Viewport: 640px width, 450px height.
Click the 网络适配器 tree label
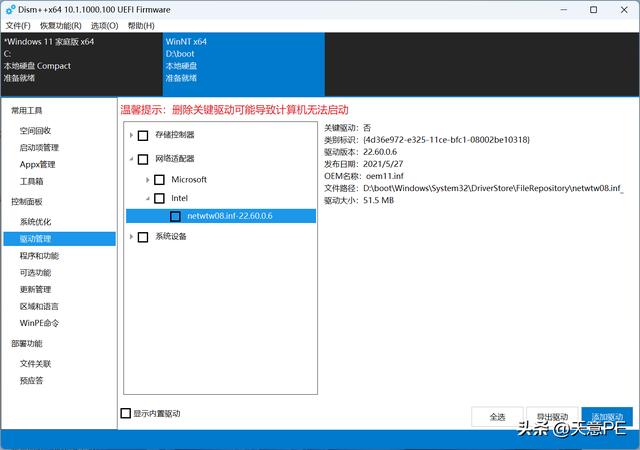175,158
